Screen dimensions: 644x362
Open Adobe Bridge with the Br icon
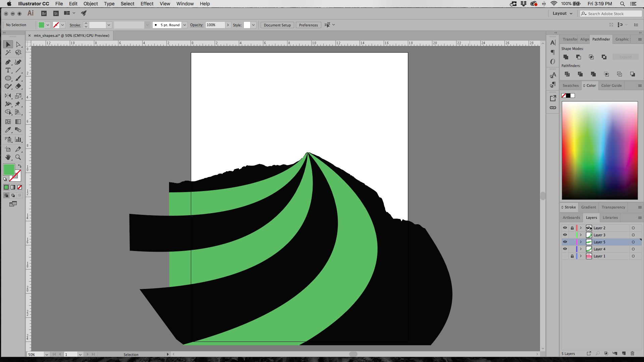click(44, 13)
